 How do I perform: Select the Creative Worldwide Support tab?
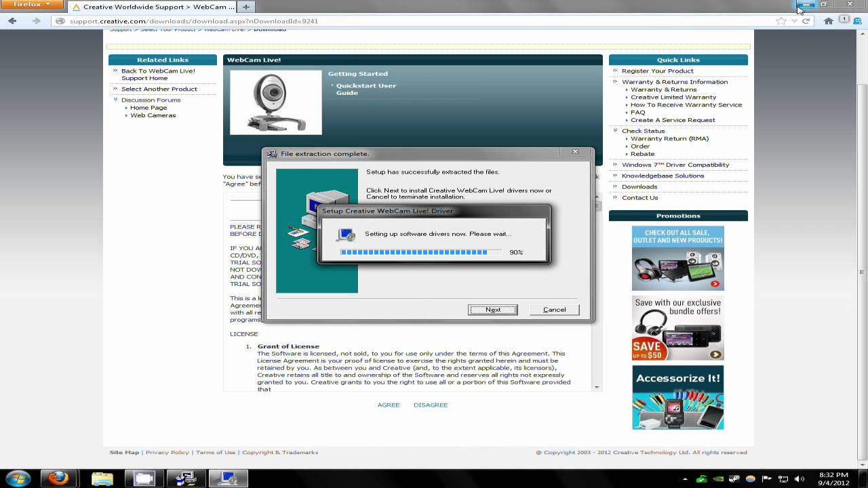pos(153,7)
